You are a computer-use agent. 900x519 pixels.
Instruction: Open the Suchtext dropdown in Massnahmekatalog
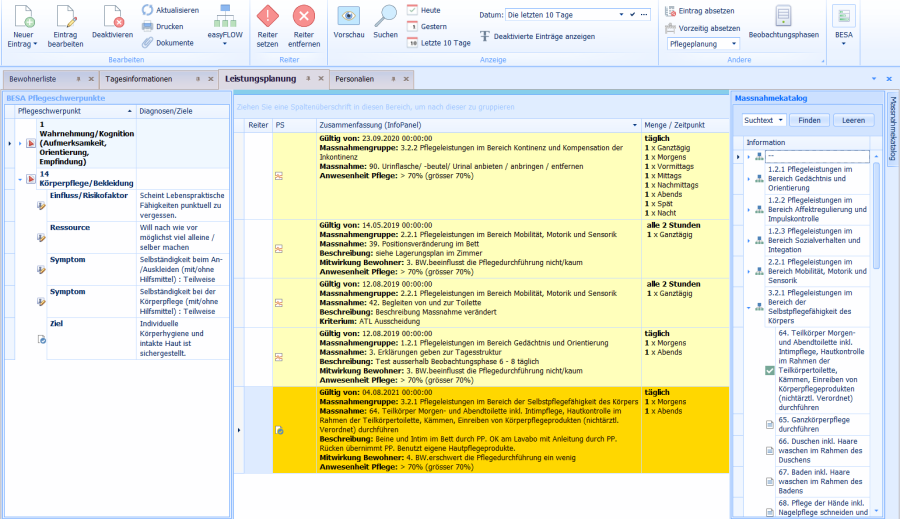click(x=780, y=120)
